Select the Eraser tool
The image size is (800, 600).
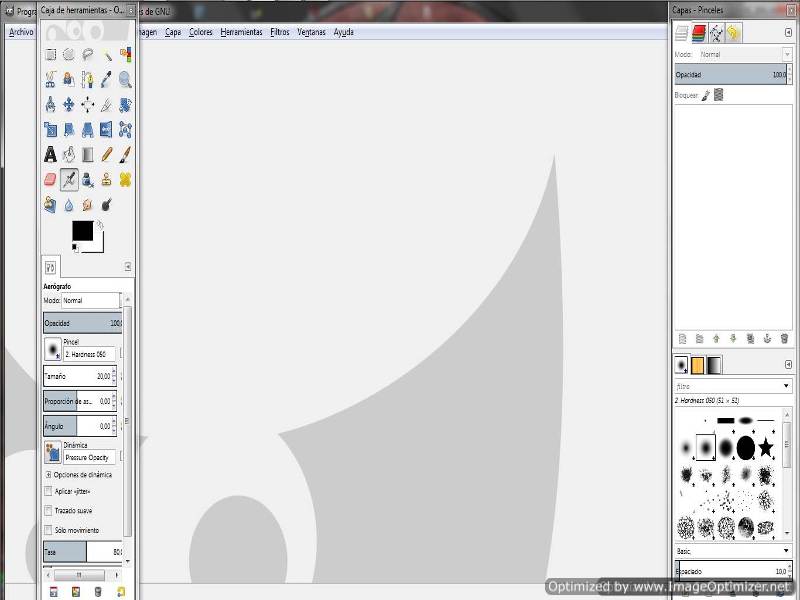51,180
